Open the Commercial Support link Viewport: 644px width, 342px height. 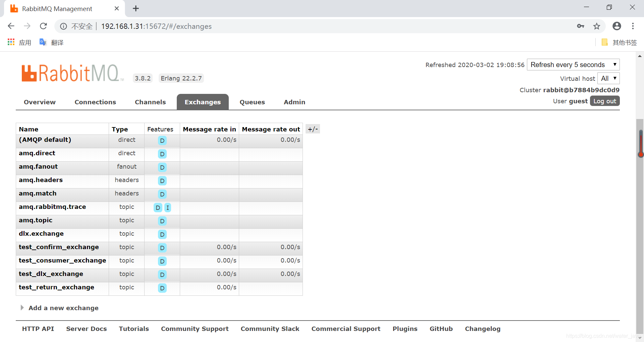point(346,329)
